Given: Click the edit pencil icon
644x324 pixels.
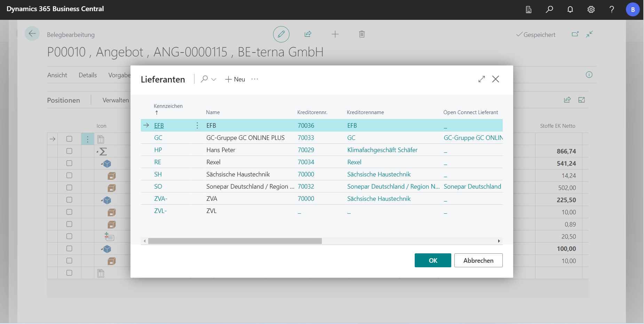Looking at the screenshot, I should [281, 34].
